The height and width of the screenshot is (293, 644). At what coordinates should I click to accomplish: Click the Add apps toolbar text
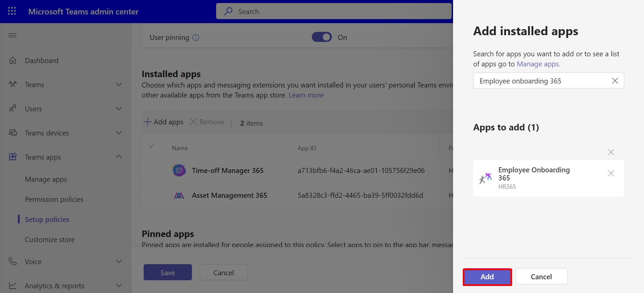coord(168,122)
